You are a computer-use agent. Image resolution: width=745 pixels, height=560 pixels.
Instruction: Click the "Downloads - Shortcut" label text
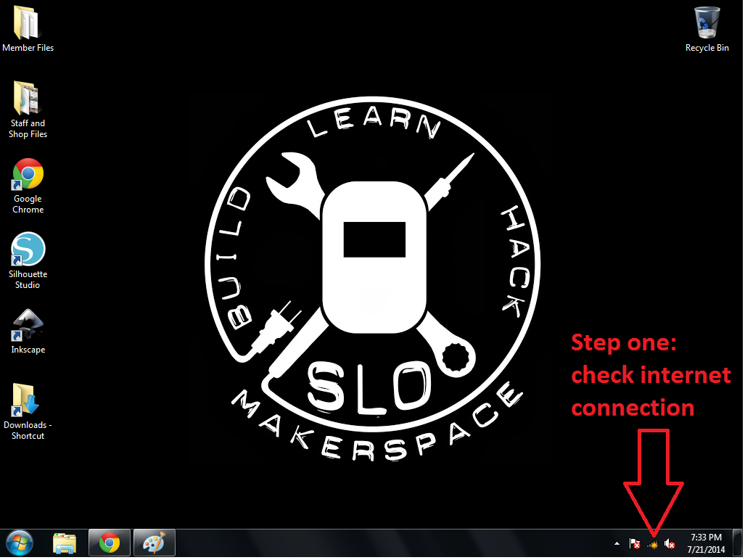[28, 430]
